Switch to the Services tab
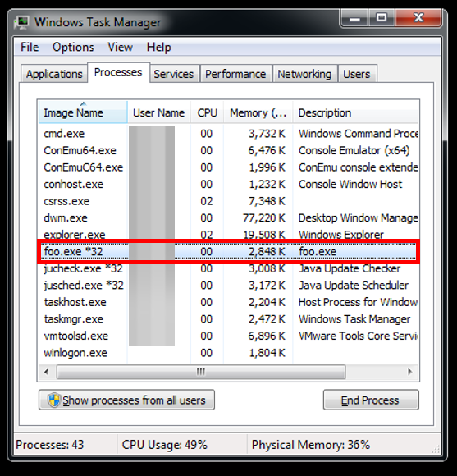 pos(174,74)
